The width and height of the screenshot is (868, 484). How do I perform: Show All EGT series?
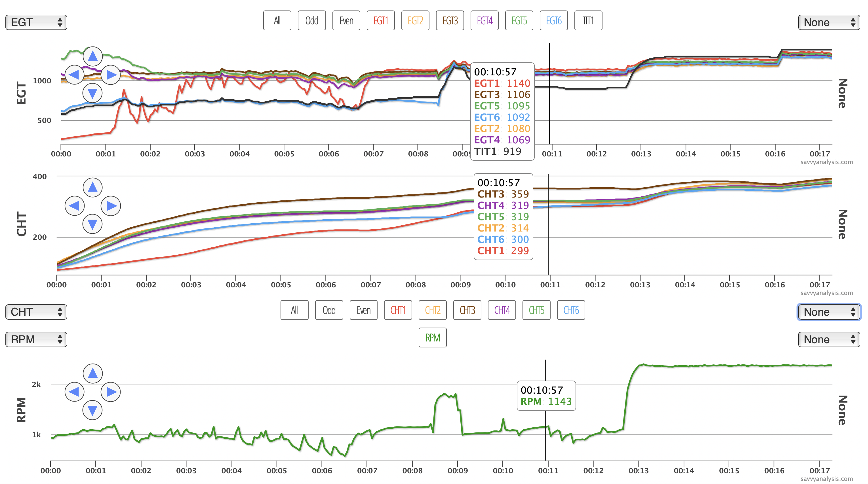pyautogui.click(x=277, y=20)
